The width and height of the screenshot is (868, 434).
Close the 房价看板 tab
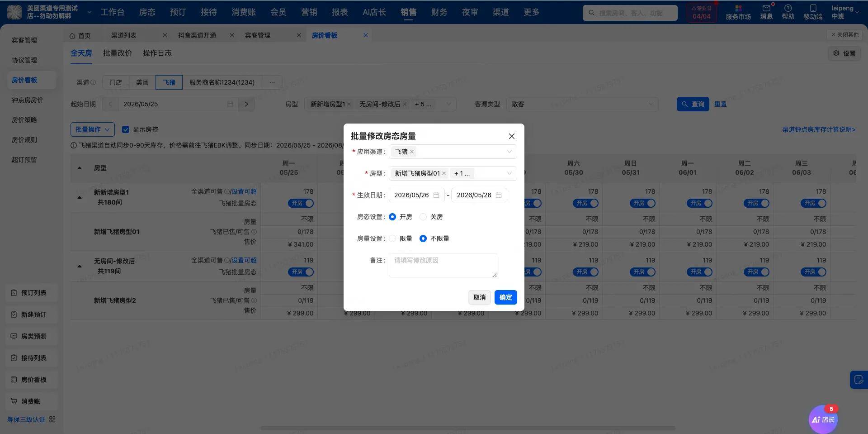pos(366,35)
